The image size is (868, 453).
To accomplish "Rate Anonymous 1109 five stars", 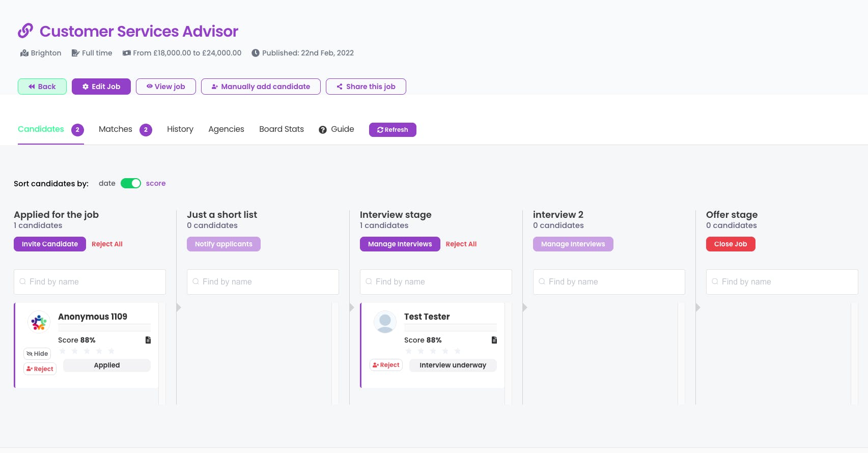I will click(111, 351).
